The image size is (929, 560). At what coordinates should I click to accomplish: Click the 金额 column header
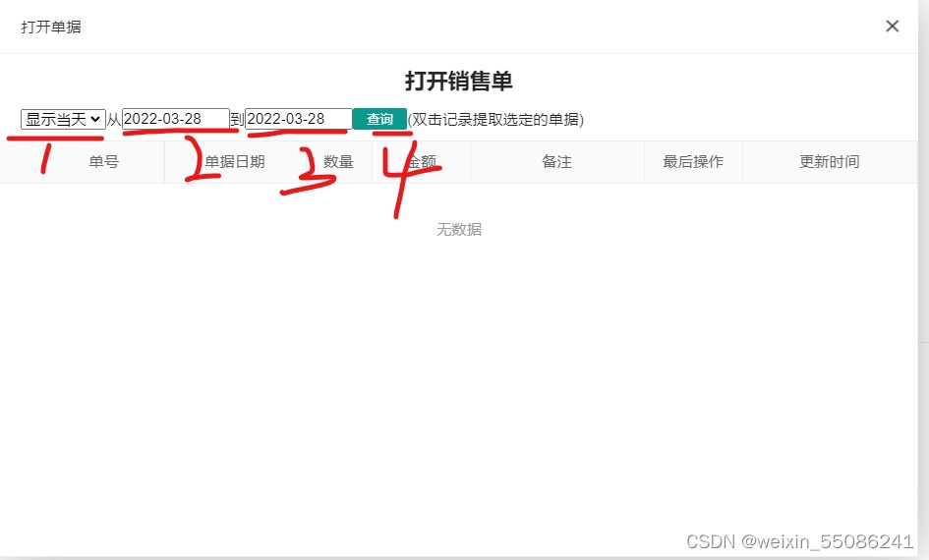[422, 161]
